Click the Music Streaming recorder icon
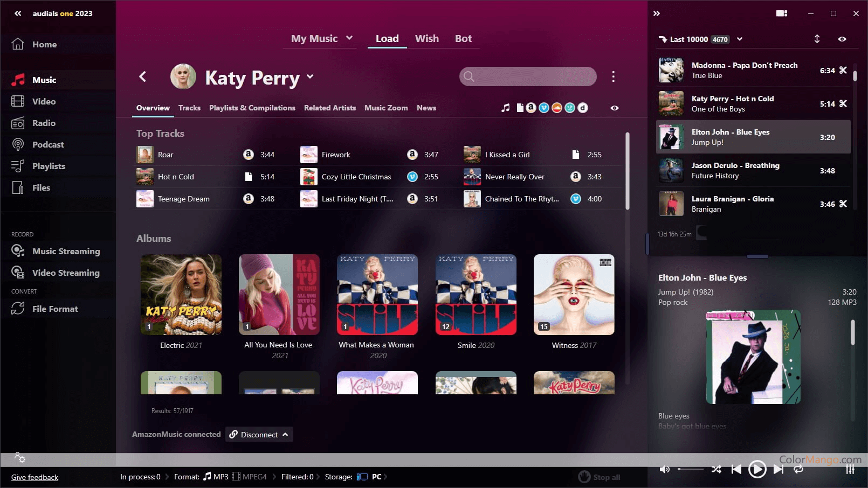 [x=18, y=251]
